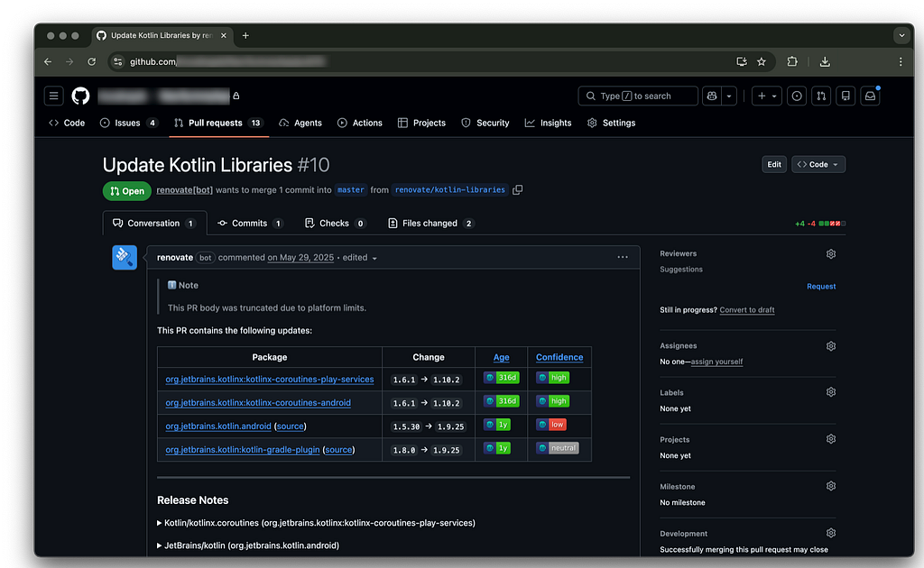
Task: Open the Copilot chat icon
Action: 712,96
